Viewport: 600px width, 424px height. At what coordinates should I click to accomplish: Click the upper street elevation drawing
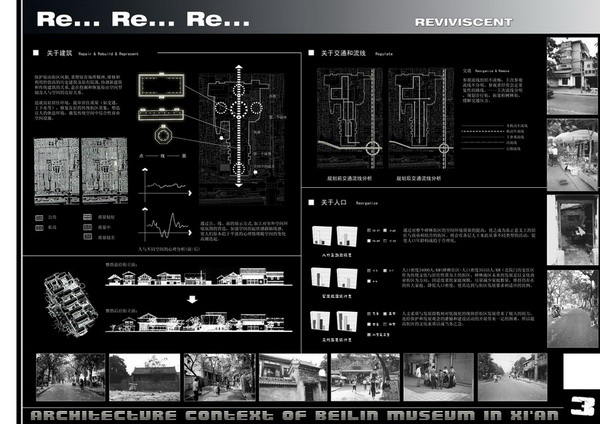coord(198,277)
